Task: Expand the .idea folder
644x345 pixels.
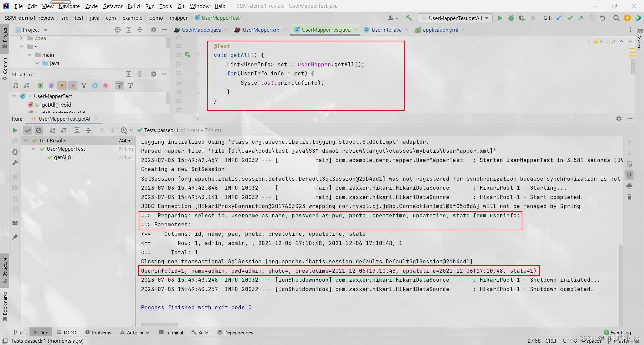Action: coord(21,38)
